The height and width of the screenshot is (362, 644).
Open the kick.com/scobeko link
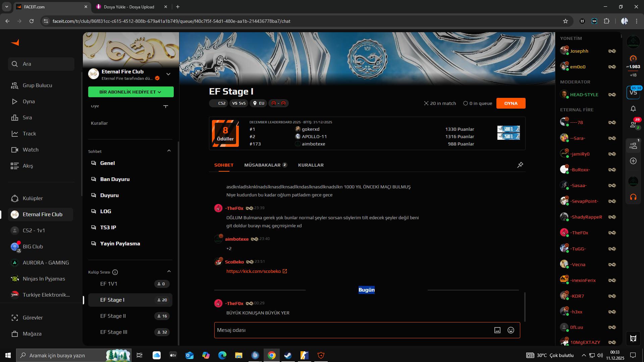[257, 271]
